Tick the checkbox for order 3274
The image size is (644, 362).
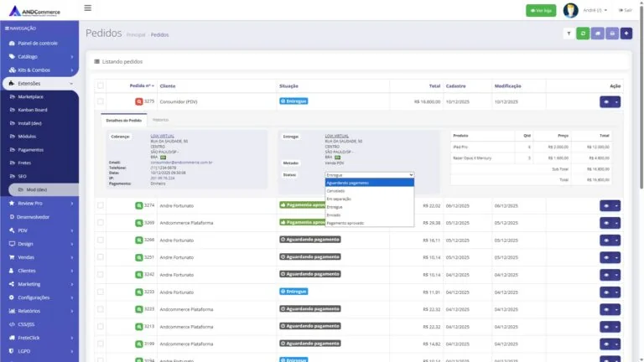click(101, 205)
